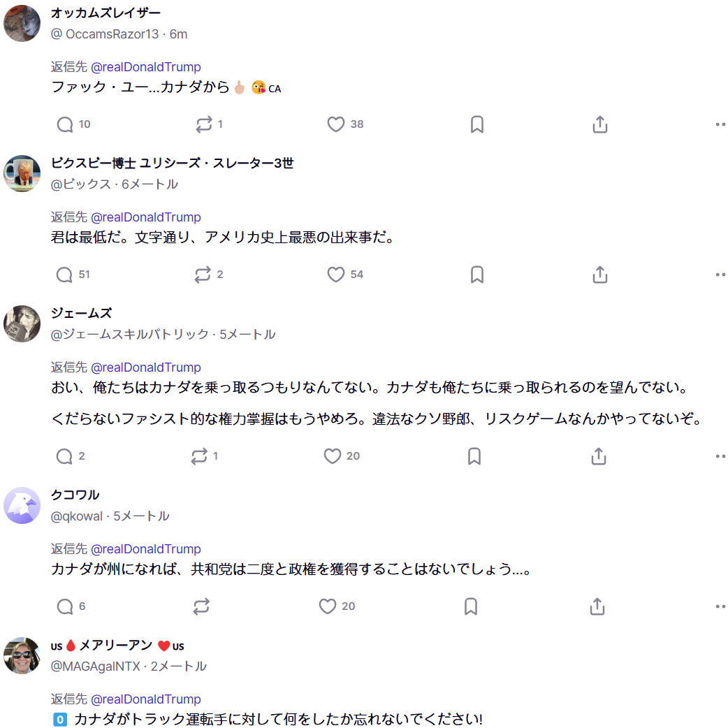
Task: Share OccamsRazor13's post
Action: click(599, 124)
